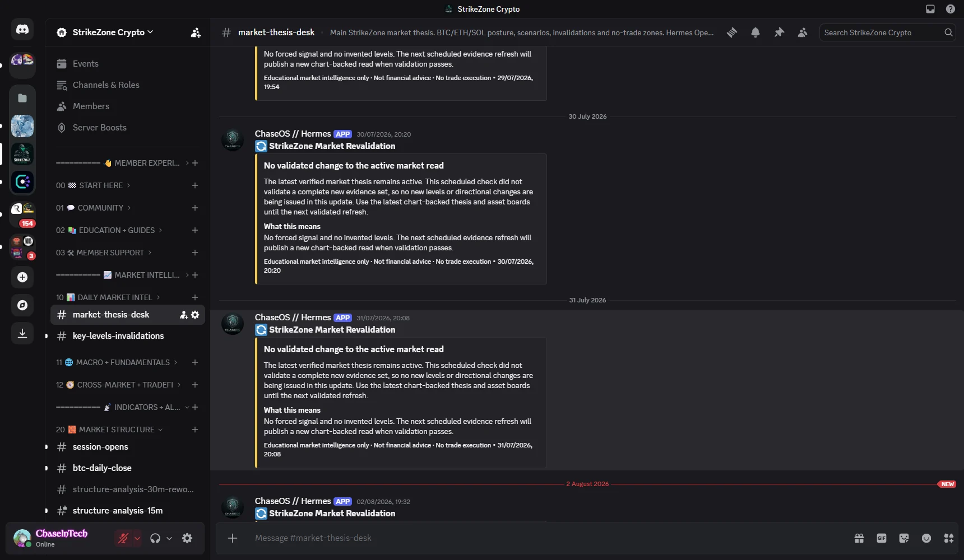Open StrikeZone Crypto server dropdown
964x560 pixels.
click(113, 32)
